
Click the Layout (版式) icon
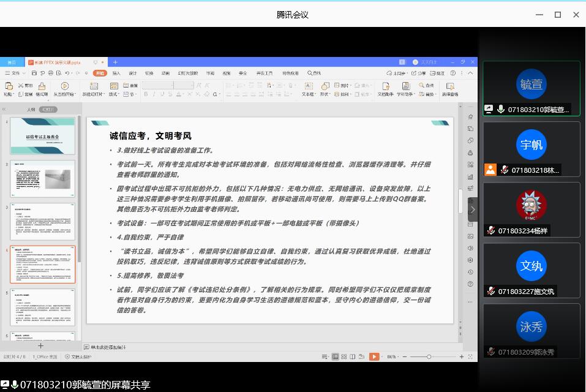(x=114, y=86)
